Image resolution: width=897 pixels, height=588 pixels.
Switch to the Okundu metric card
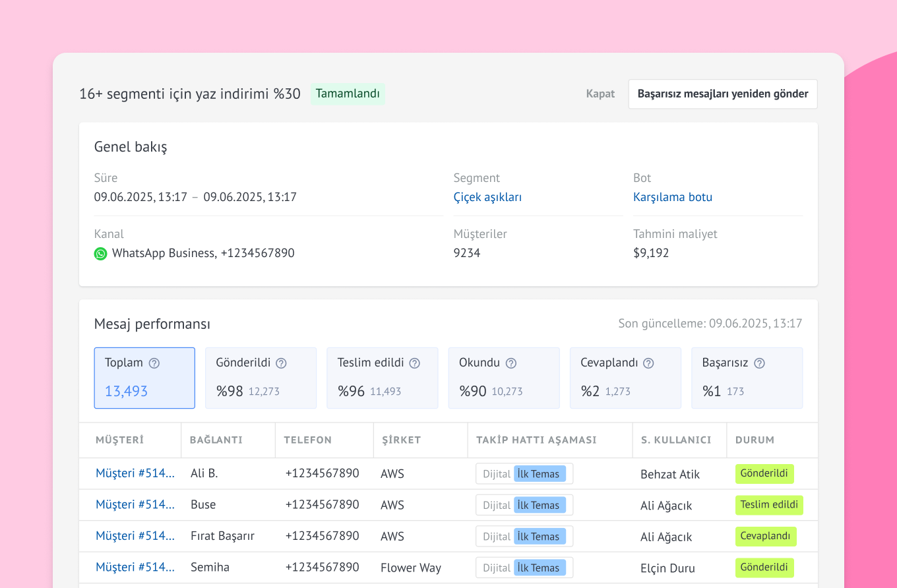504,378
